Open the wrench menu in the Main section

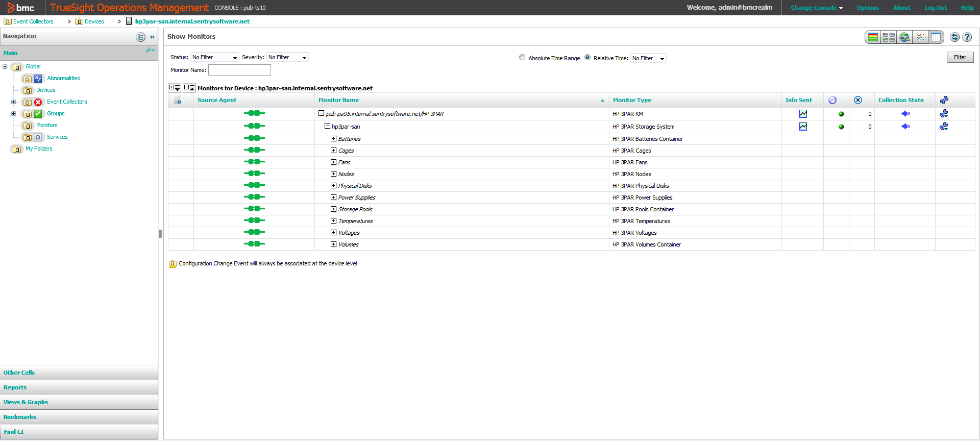(x=150, y=50)
